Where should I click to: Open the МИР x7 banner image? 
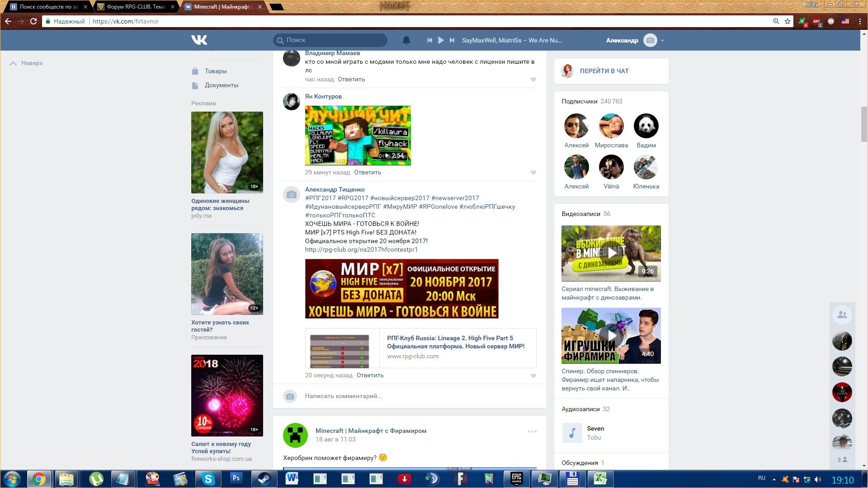point(401,289)
